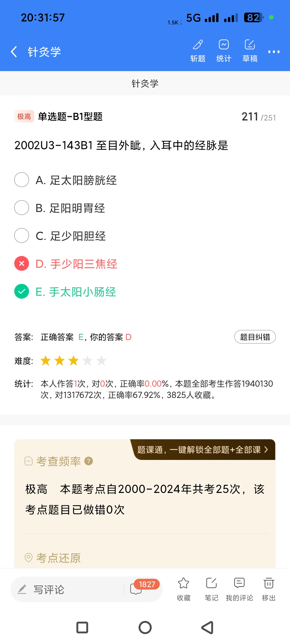Open 笔记 notes icon

coord(211,589)
